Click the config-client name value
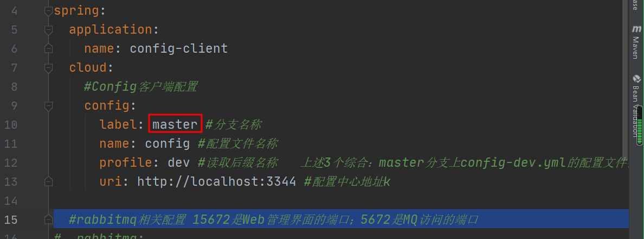The image size is (644, 239). pyautogui.click(x=179, y=48)
